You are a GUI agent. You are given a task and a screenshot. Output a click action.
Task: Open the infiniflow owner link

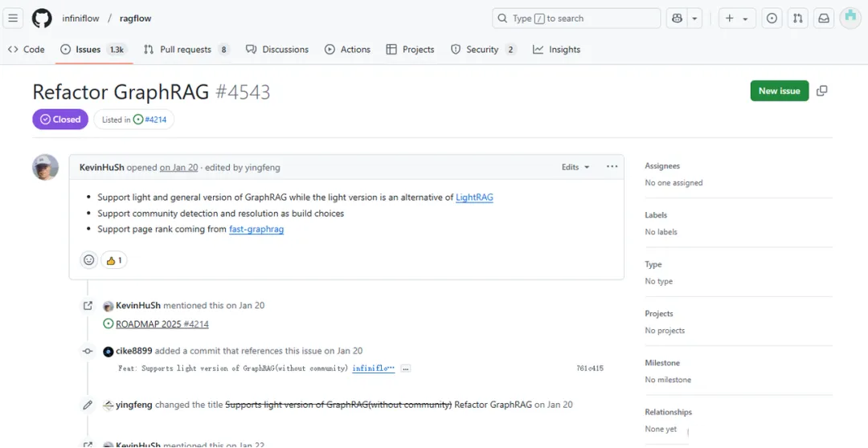(x=81, y=18)
